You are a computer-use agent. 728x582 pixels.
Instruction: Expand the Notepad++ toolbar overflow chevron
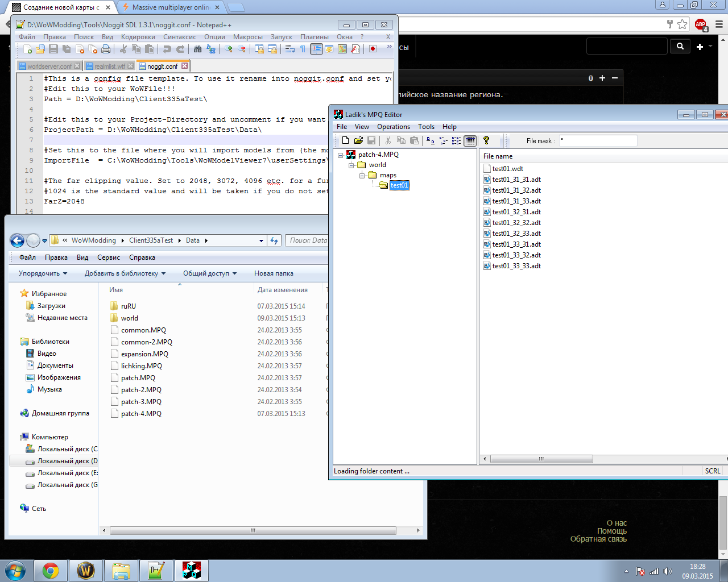[389, 47]
